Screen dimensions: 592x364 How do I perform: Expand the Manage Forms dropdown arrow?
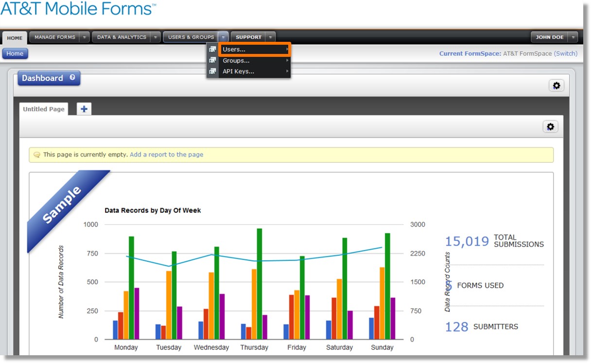(85, 37)
